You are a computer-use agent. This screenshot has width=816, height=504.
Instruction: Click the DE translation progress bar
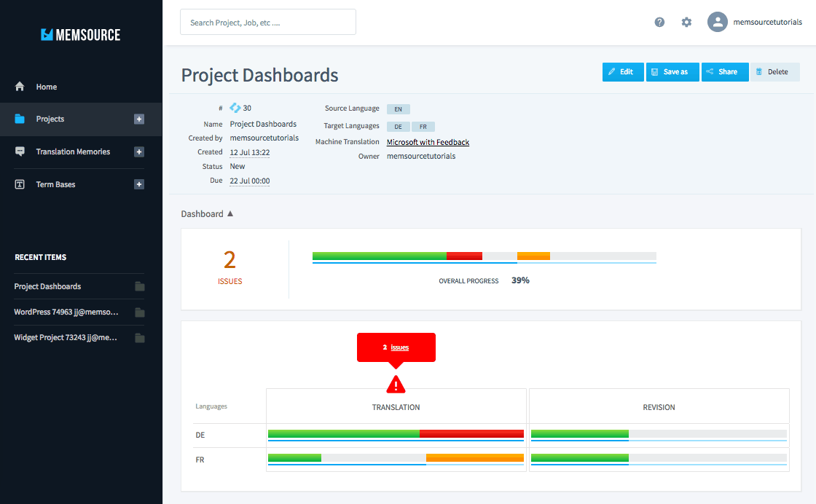[x=396, y=435]
